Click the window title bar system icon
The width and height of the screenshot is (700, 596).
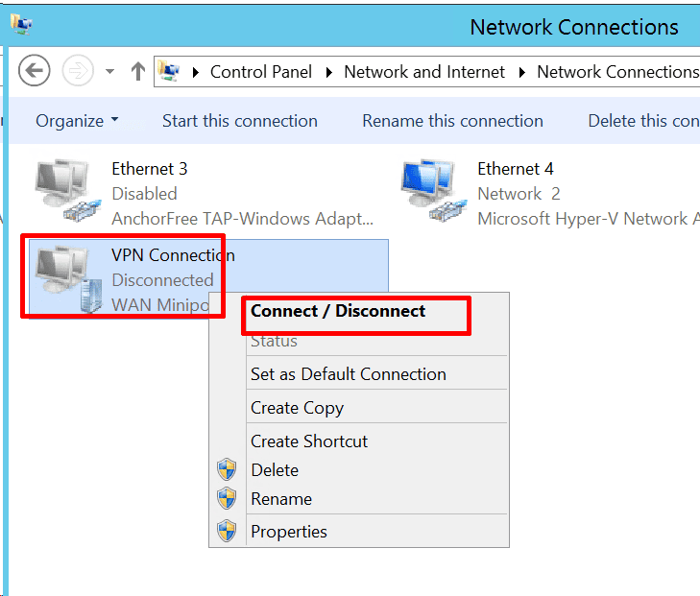coord(21,25)
